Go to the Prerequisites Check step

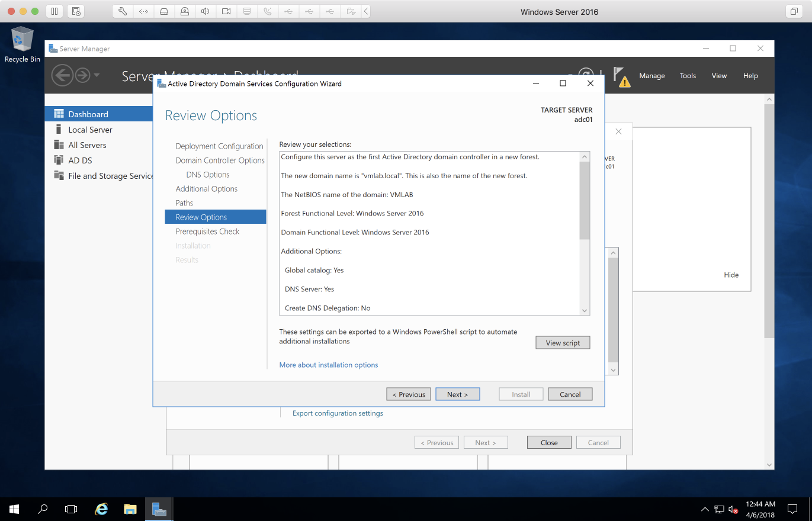(207, 231)
